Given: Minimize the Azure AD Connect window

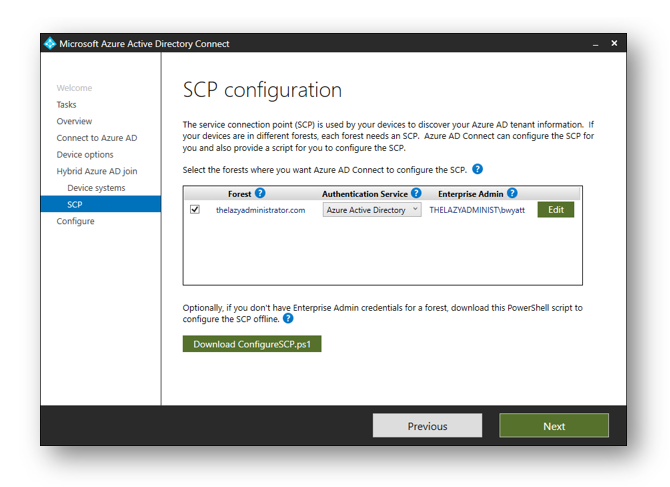Looking at the screenshot, I should (595, 44).
